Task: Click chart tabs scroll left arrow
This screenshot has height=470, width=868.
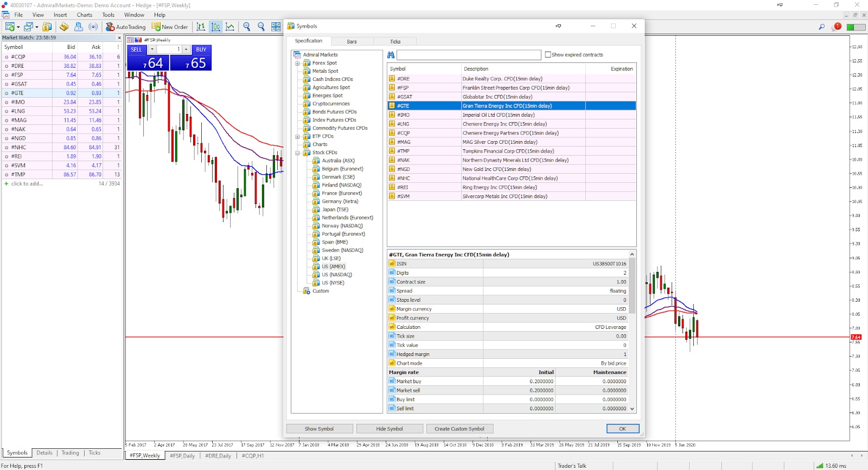Action: (852, 456)
